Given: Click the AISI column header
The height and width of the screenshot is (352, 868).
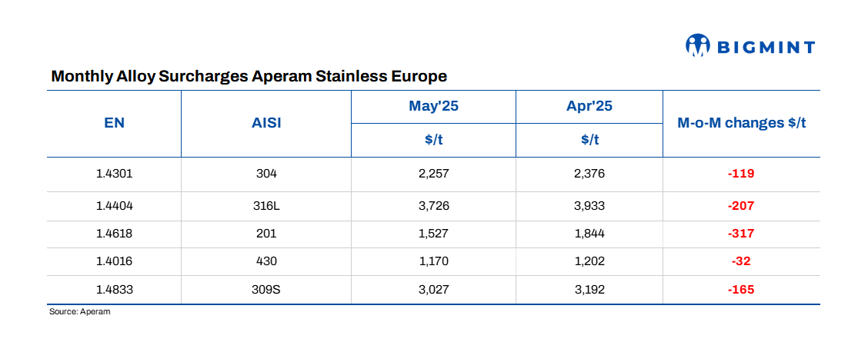Looking at the screenshot, I should tap(266, 123).
